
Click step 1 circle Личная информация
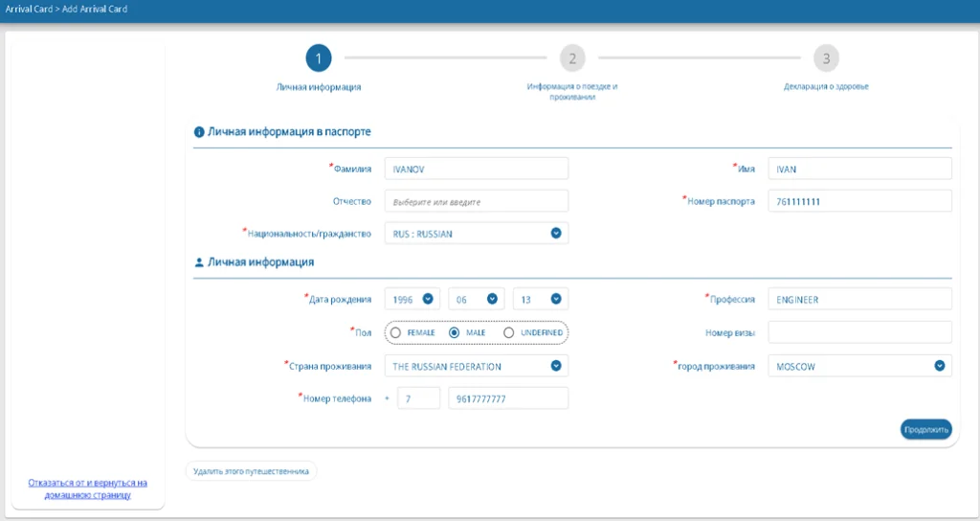(319, 58)
